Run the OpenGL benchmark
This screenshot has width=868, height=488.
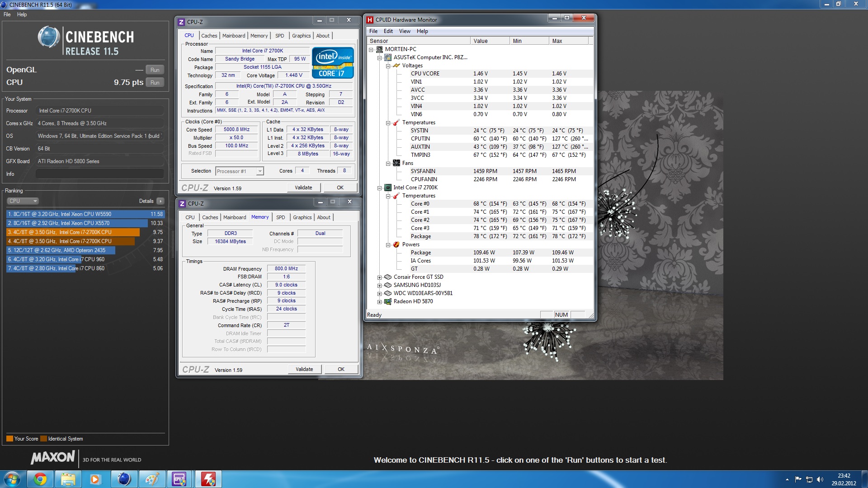[155, 70]
